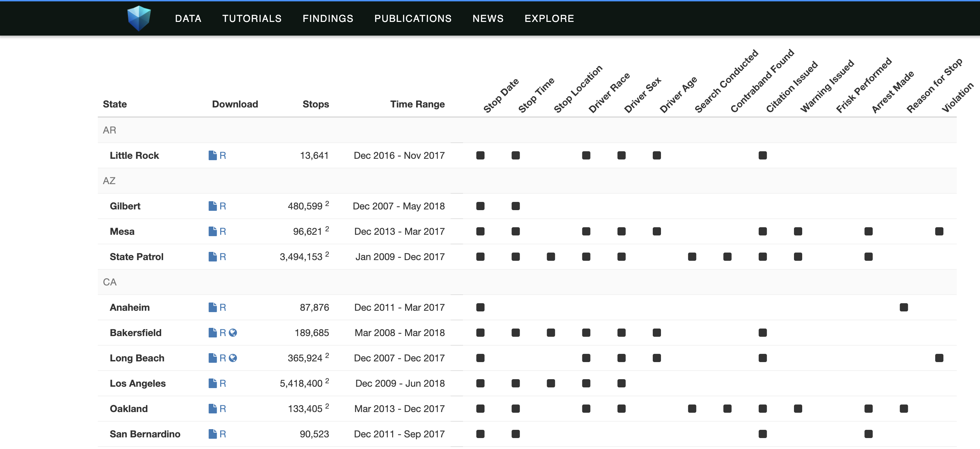Click Little Rock's Citation Issued marker
980x449 pixels.
[x=763, y=155]
